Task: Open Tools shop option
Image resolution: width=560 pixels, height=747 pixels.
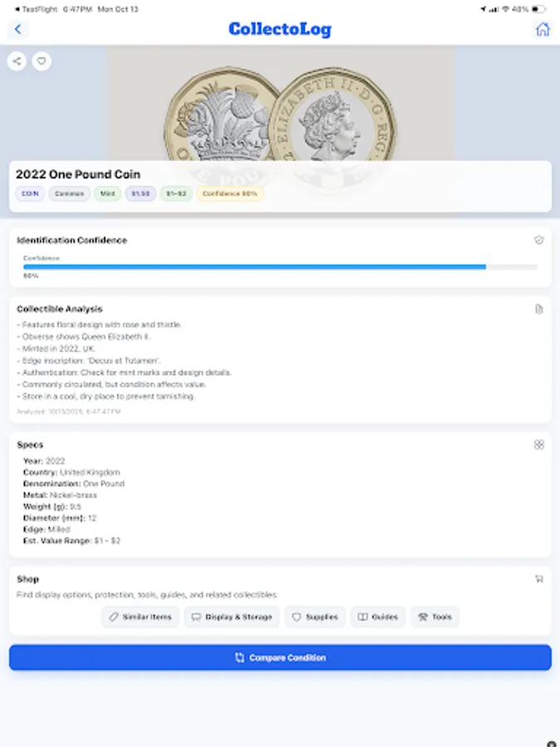Action: tap(435, 617)
